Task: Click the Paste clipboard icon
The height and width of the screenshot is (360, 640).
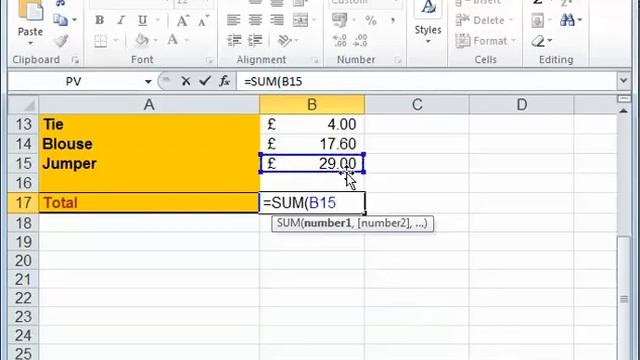Action: pos(31,11)
